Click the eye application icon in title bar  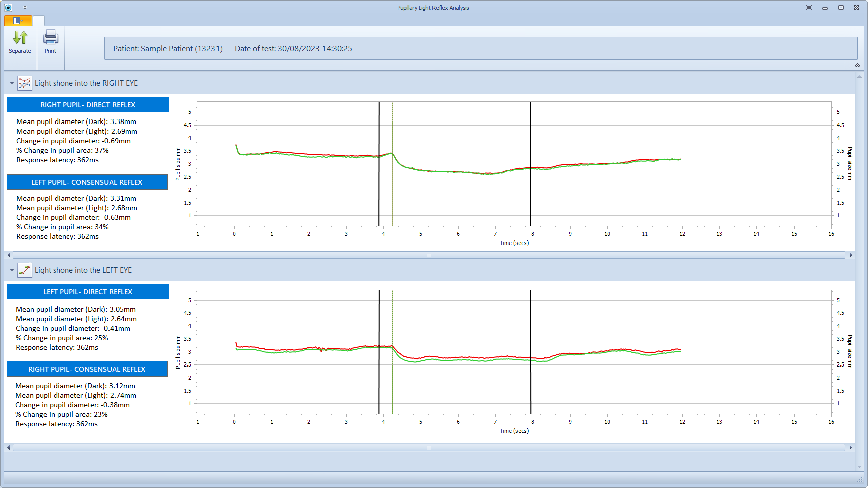[8, 8]
